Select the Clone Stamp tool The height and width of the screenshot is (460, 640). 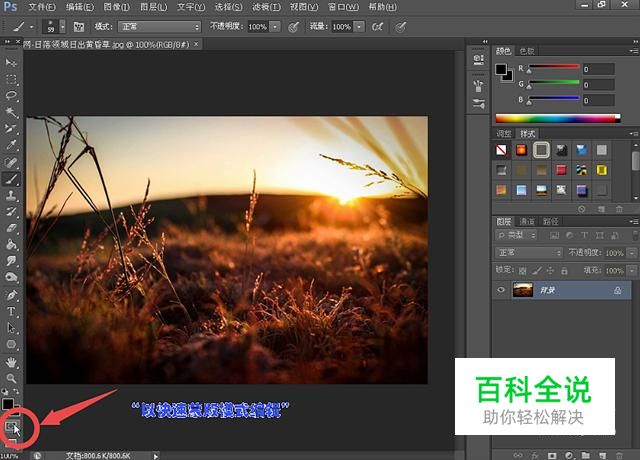coord(11,195)
